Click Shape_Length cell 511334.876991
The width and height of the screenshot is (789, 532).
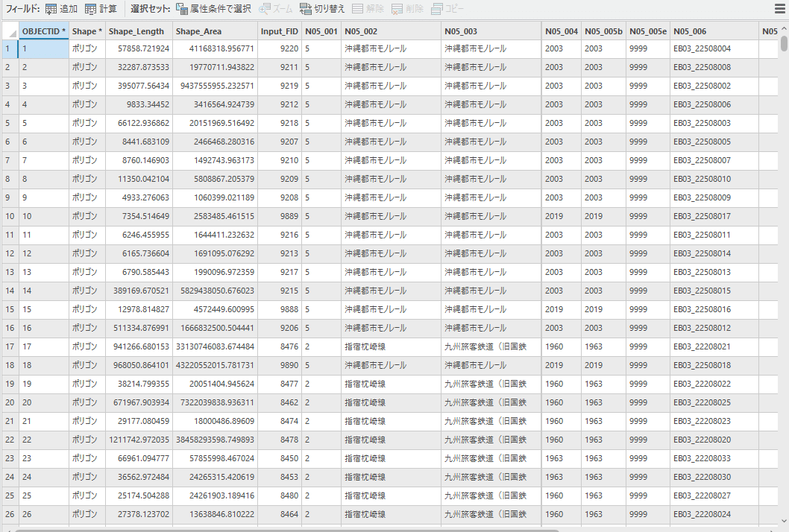(x=139, y=328)
